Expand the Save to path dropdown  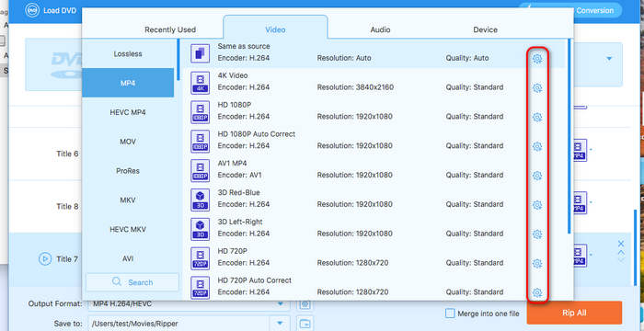pyautogui.click(x=281, y=324)
